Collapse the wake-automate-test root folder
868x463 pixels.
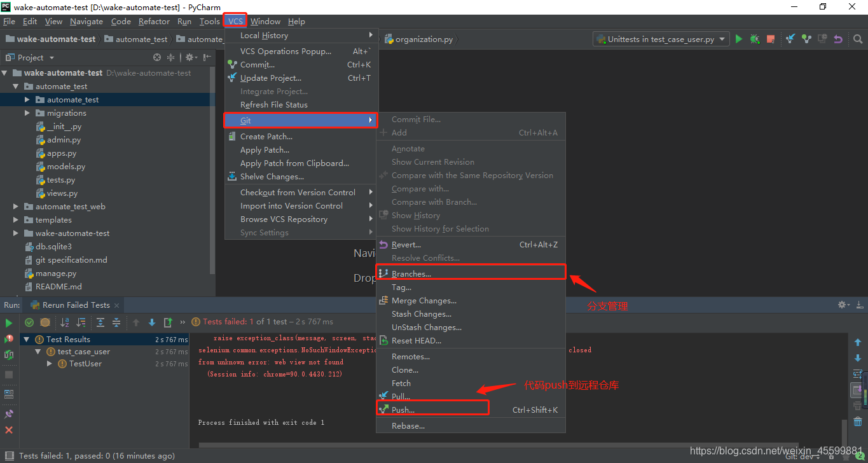(x=6, y=73)
